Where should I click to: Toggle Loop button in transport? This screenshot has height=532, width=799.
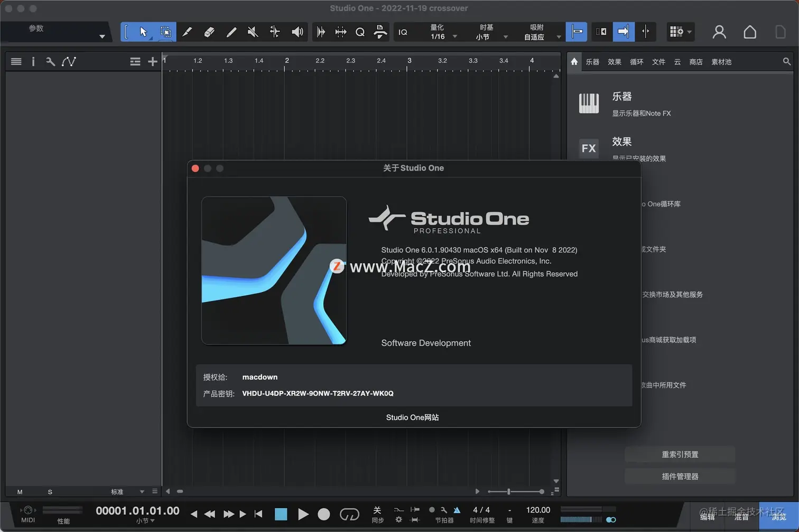[349, 514]
